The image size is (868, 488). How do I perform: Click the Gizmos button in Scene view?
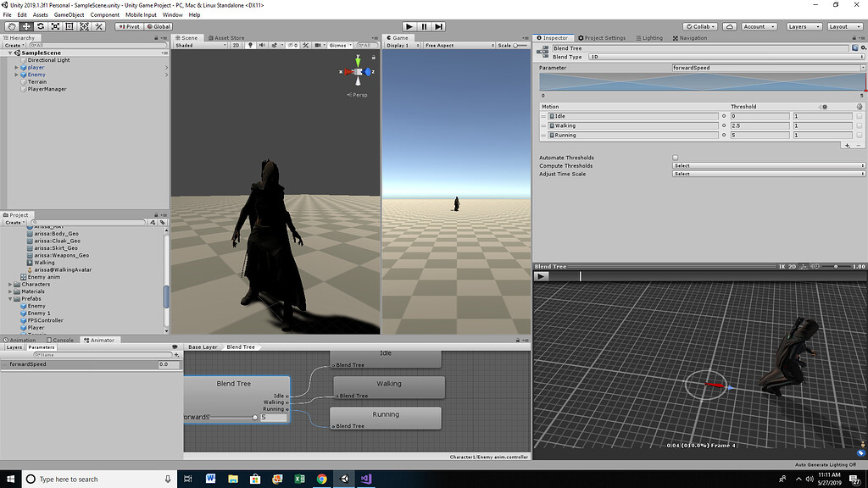tap(339, 45)
